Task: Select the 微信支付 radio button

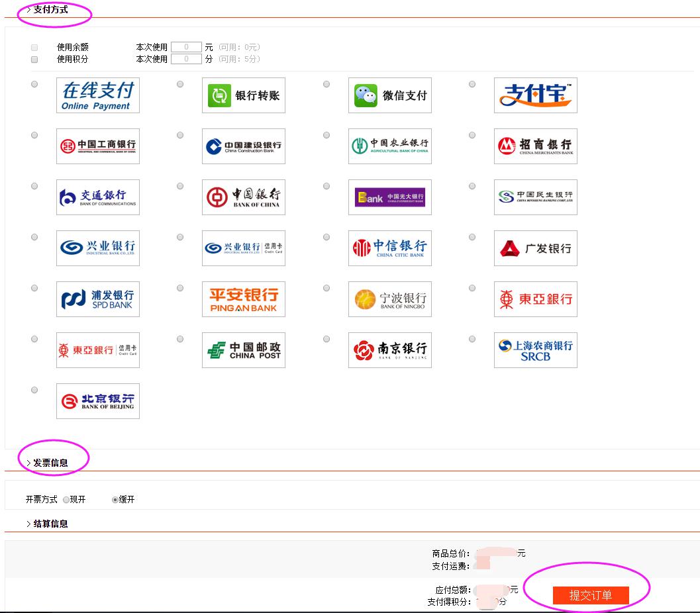Action: 326,84
